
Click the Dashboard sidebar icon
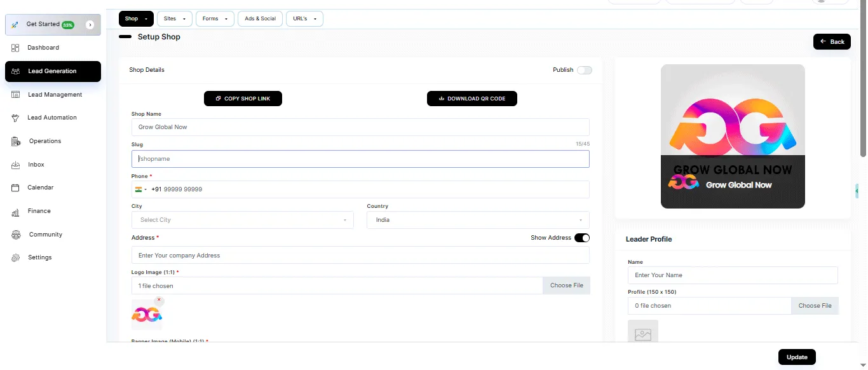click(x=15, y=48)
